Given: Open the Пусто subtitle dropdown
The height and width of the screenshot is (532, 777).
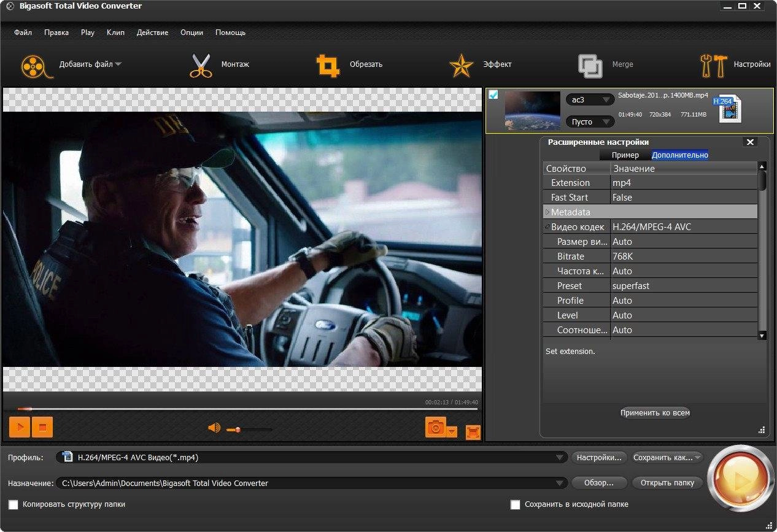Looking at the screenshot, I should coord(590,121).
